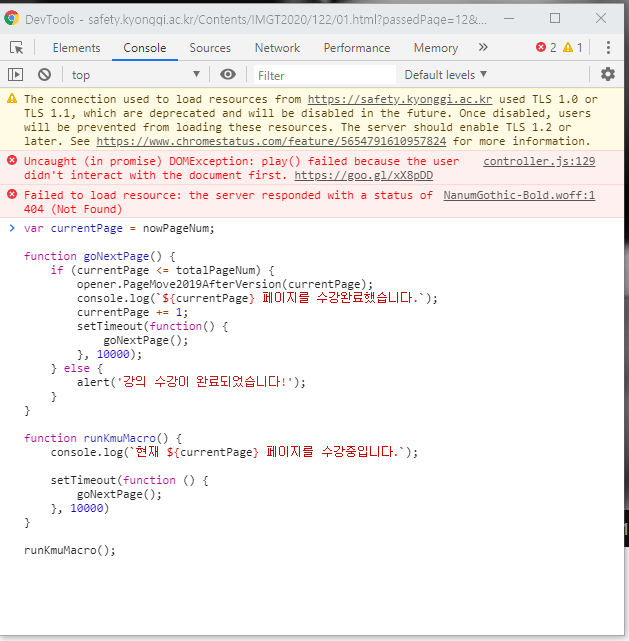The width and height of the screenshot is (629, 641).
Task: Switch to the Elements tab
Action: [x=76, y=48]
